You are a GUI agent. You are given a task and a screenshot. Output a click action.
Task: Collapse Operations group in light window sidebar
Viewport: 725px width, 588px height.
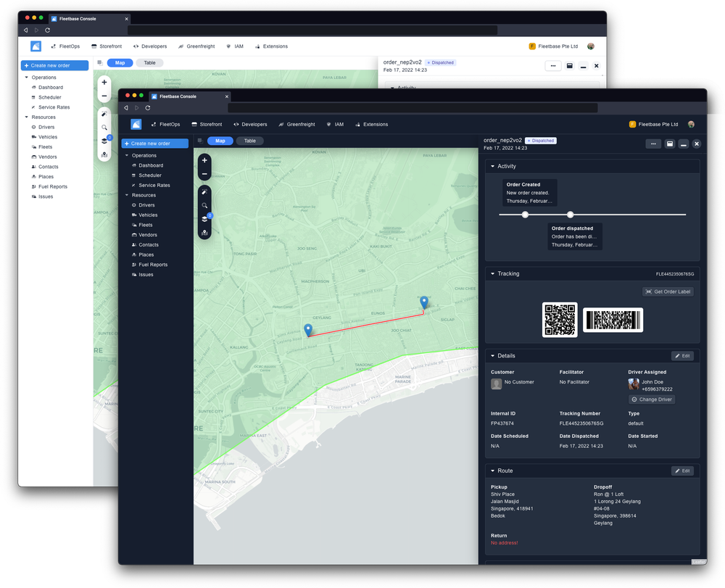pyautogui.click(x=26, y=78)
